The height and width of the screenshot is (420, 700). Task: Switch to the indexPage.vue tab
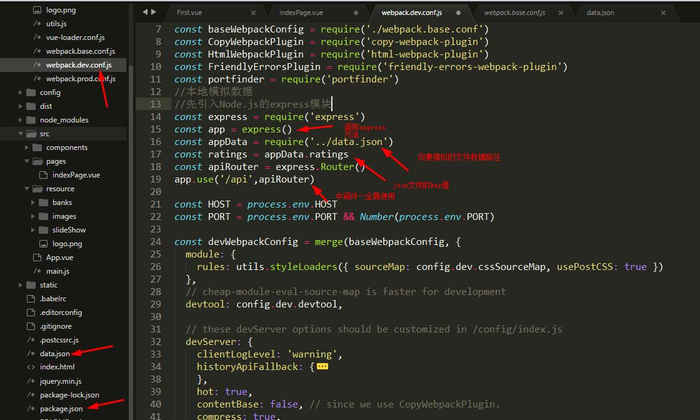tap(301, 13)
